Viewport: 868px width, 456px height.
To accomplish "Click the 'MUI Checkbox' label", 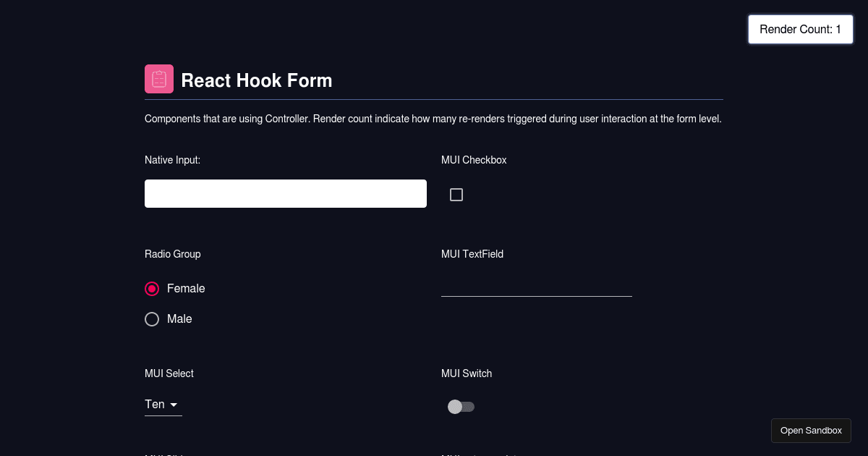I will tap(474, 160).
